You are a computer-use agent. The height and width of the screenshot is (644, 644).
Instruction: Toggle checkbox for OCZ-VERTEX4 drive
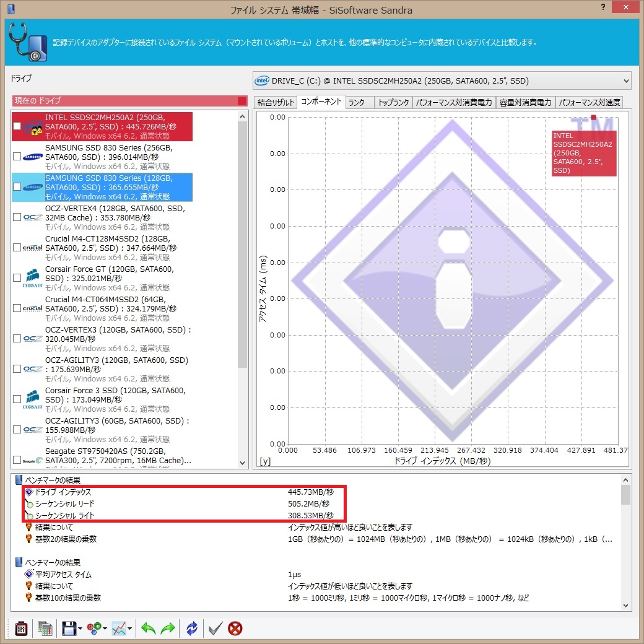(17, 217)
